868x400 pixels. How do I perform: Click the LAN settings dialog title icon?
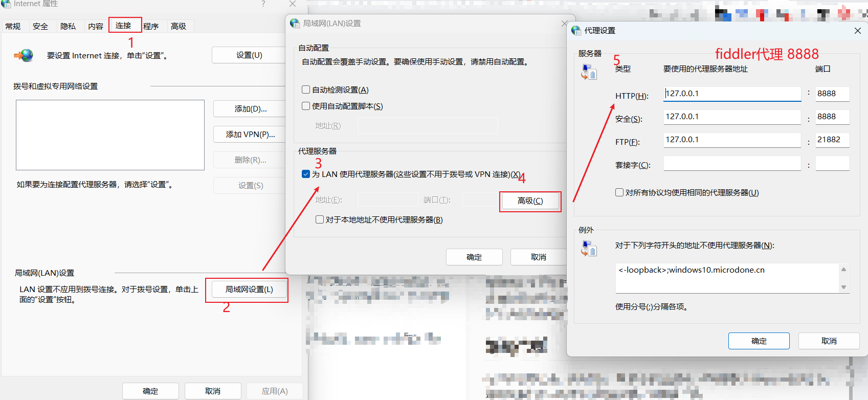(x=295, y=24)
